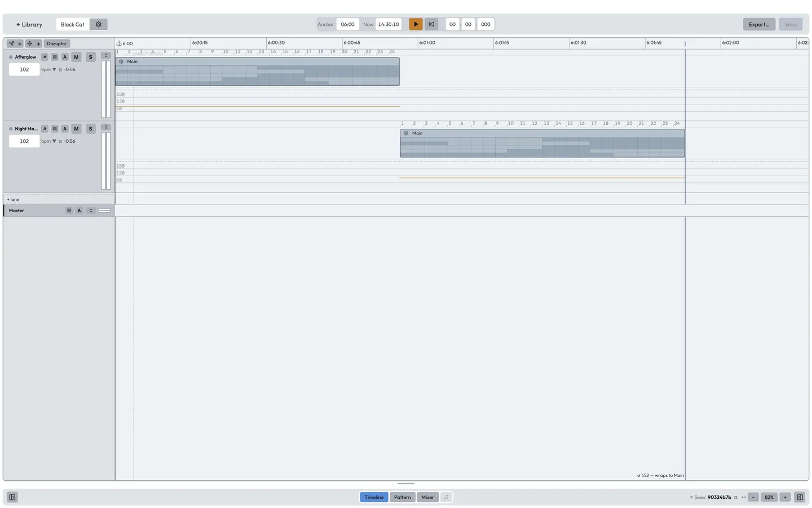Click the Export... button

(759, 24)
